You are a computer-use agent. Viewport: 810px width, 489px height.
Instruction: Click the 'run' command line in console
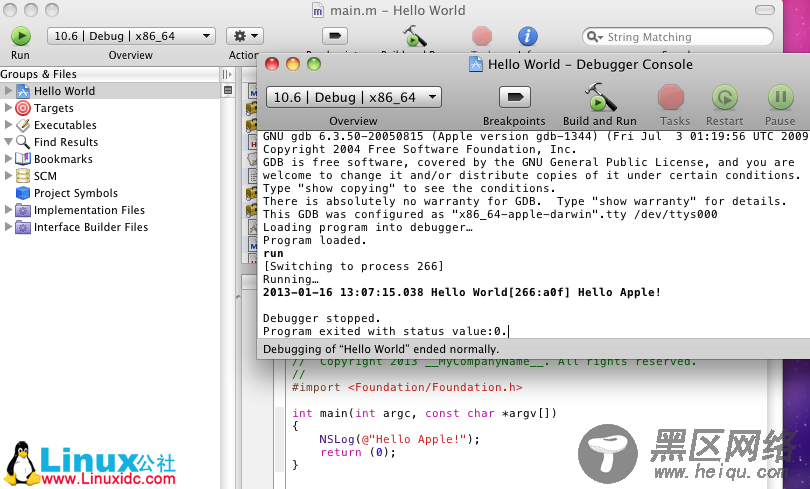tap(273, 254)
